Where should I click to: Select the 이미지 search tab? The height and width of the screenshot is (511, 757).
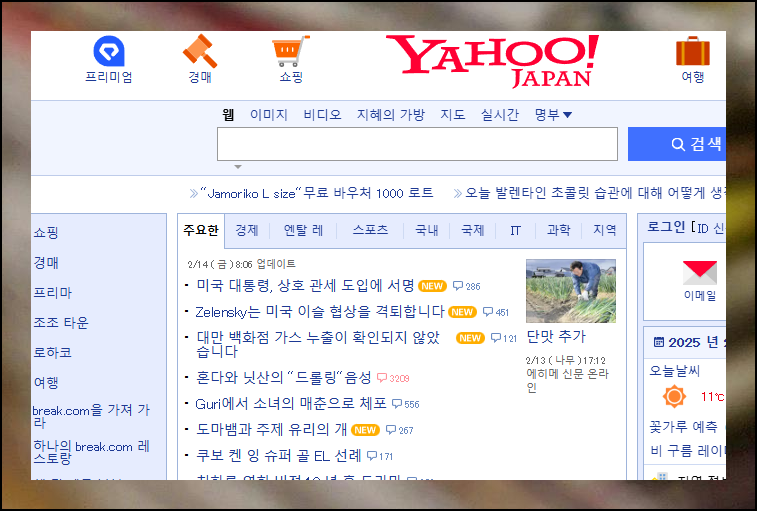point(269,114)
